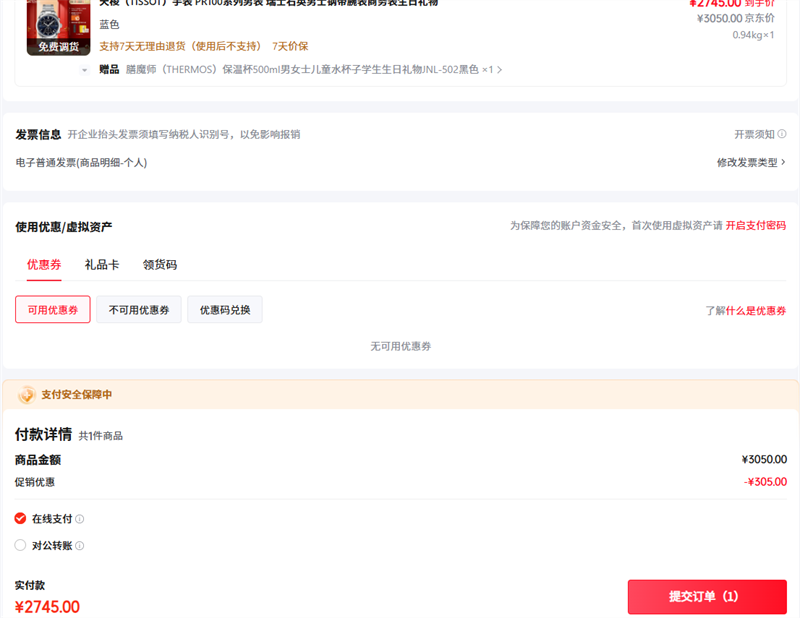This screenshot has height=618, width=800.
Task: Switch to the 礼品卡 tab
Action: 102,265
